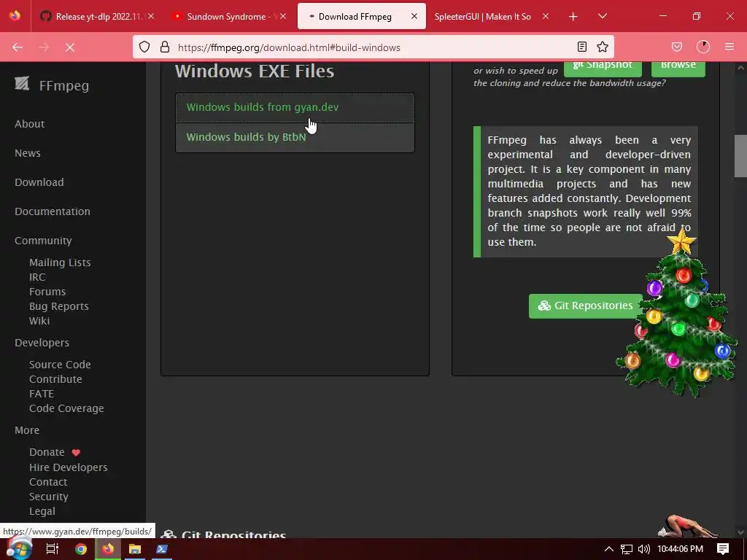Open Developers section link
This screenshot has width=747, height=560.
point(42,343)
